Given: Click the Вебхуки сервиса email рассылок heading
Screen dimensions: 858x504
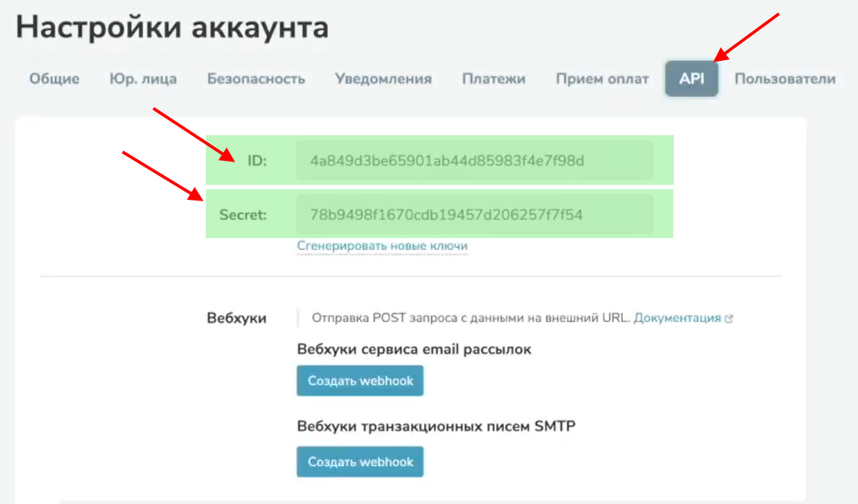Looking at the screenshot, I should point(414,349).
